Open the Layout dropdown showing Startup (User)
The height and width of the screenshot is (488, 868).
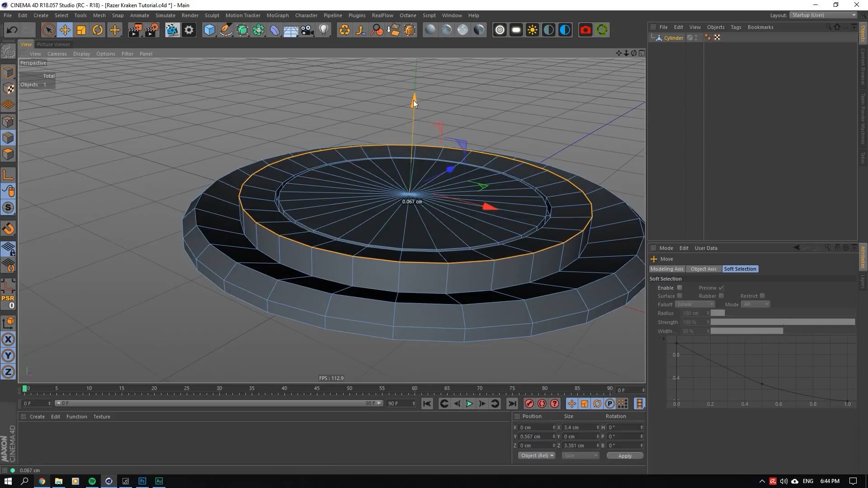[823, 15]
